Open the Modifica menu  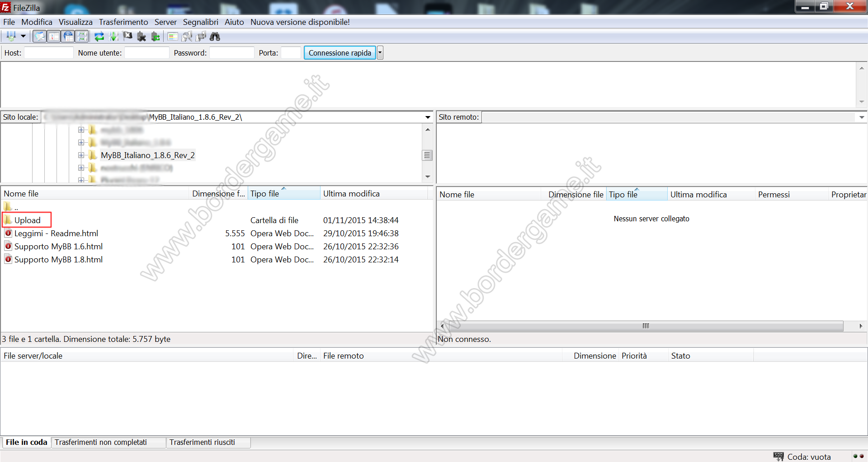37,22
